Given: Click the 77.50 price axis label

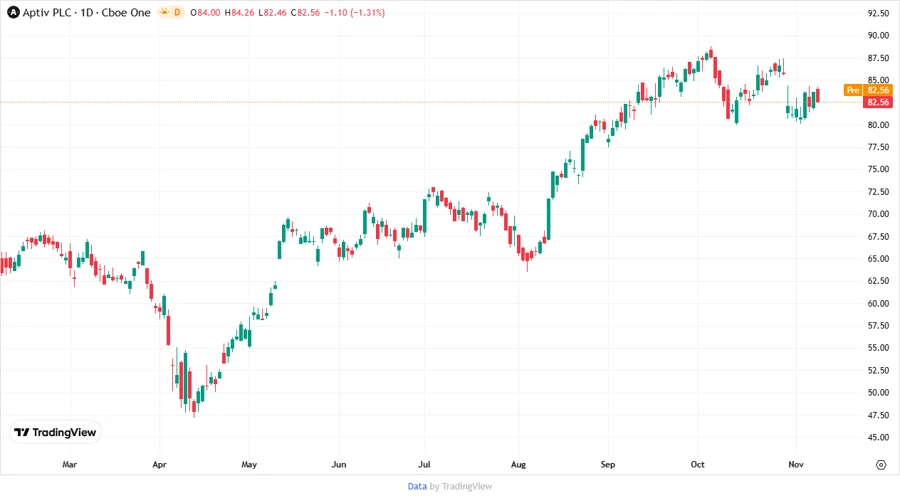Looking at the screenshot, I should pyautogui.click(x=878, y=147).
